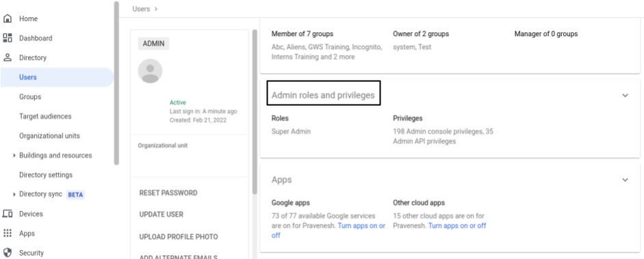644x259 pixels.
Task: Click the Apps grid icon
Action: pos(8,233)
